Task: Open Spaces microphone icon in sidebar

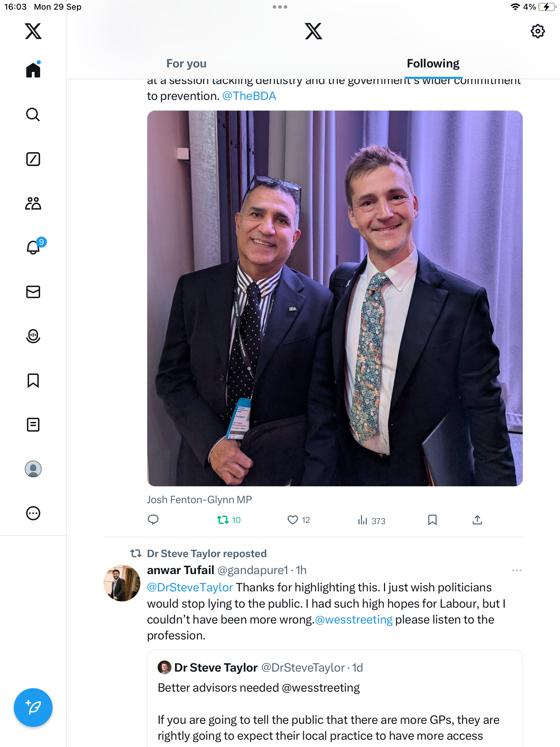Action: tap(33, 336)
